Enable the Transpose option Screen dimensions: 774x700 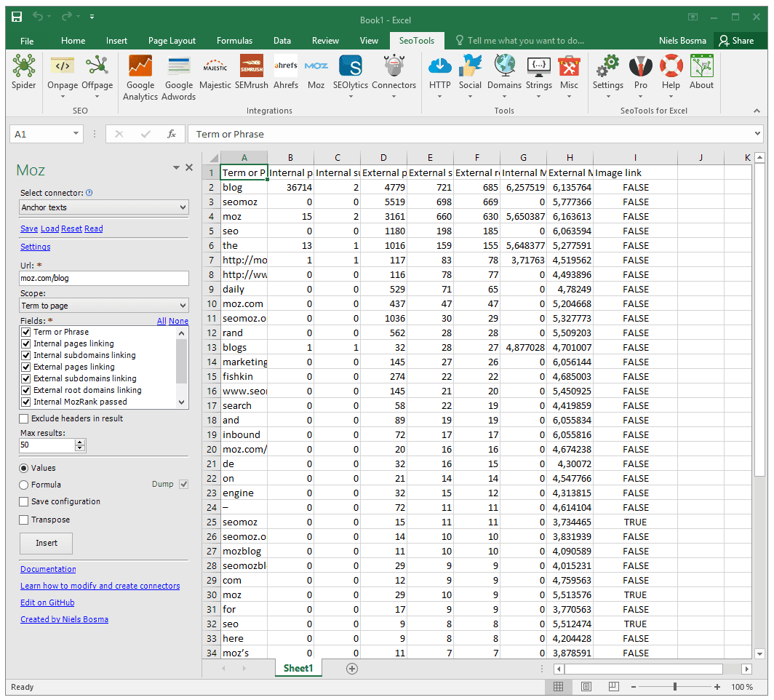[x=25, y=520]
